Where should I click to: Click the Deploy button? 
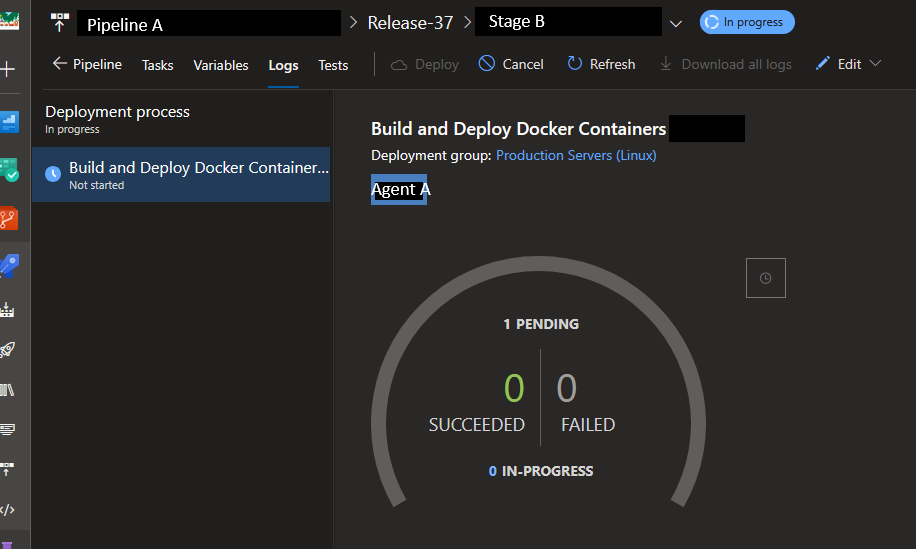pyautogui.click(x=425, y=64)
